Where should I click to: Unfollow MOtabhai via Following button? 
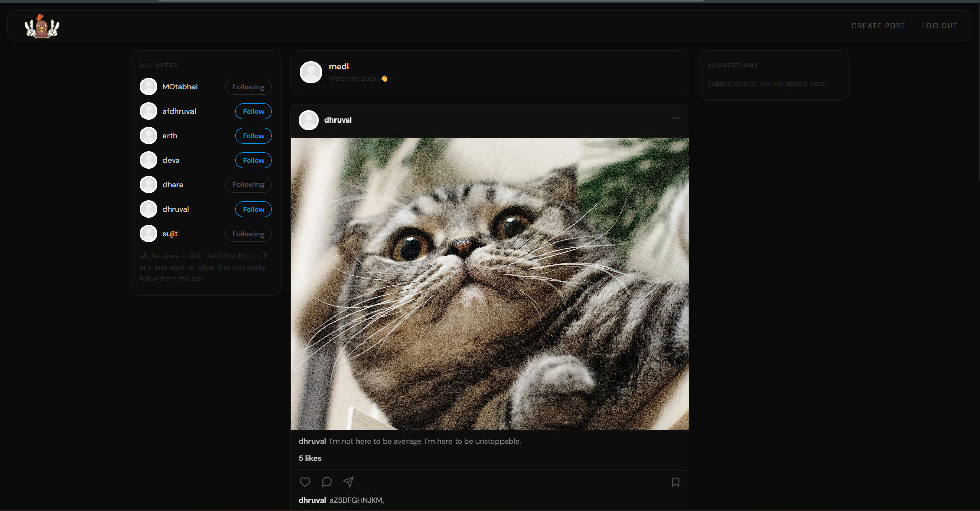point(248,87)
